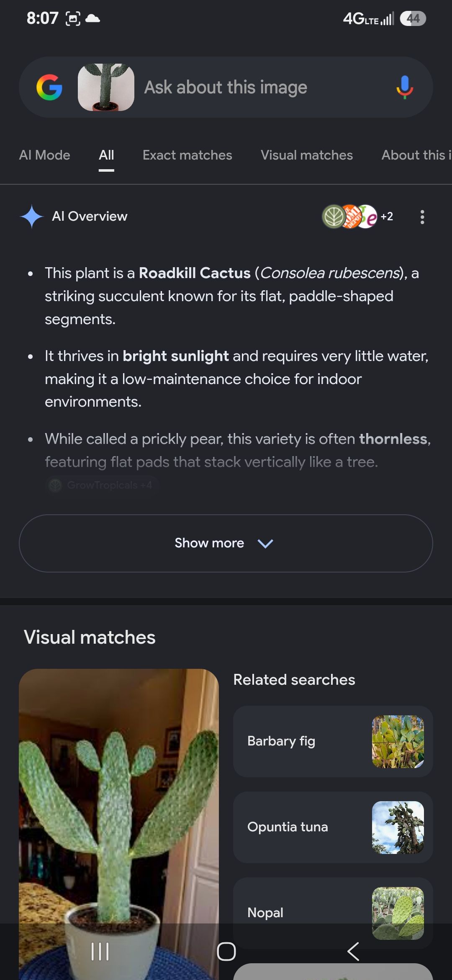Open the recent apps navigation button

100,952
